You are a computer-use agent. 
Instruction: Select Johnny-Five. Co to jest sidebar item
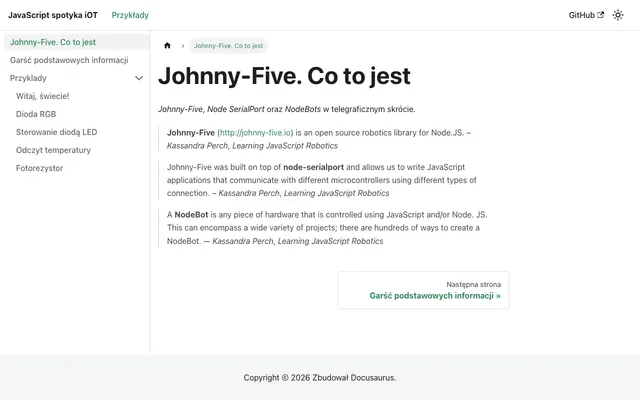[x=76, y=42]
